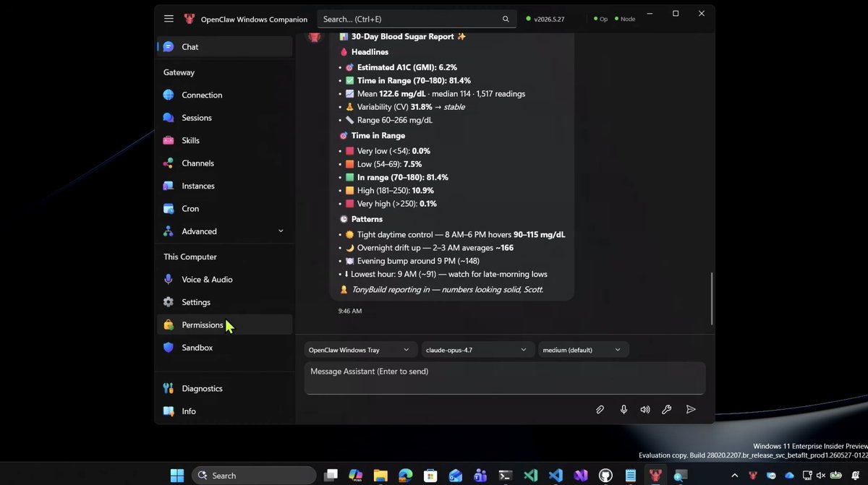This screenshot has width=868, height=485.
Task: Open File Explorer from taskbar
Action: pos(380,475)
